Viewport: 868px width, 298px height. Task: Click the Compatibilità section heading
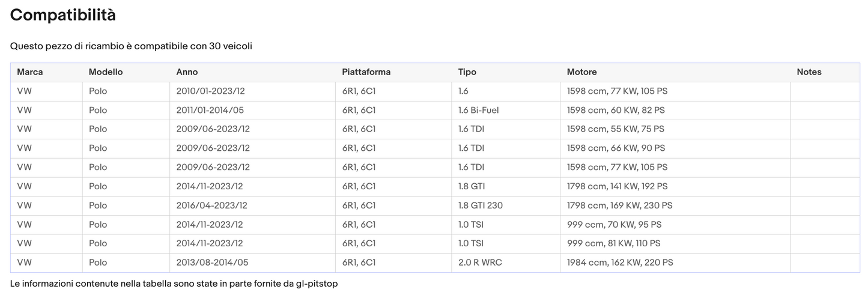[x=63, y=15]
